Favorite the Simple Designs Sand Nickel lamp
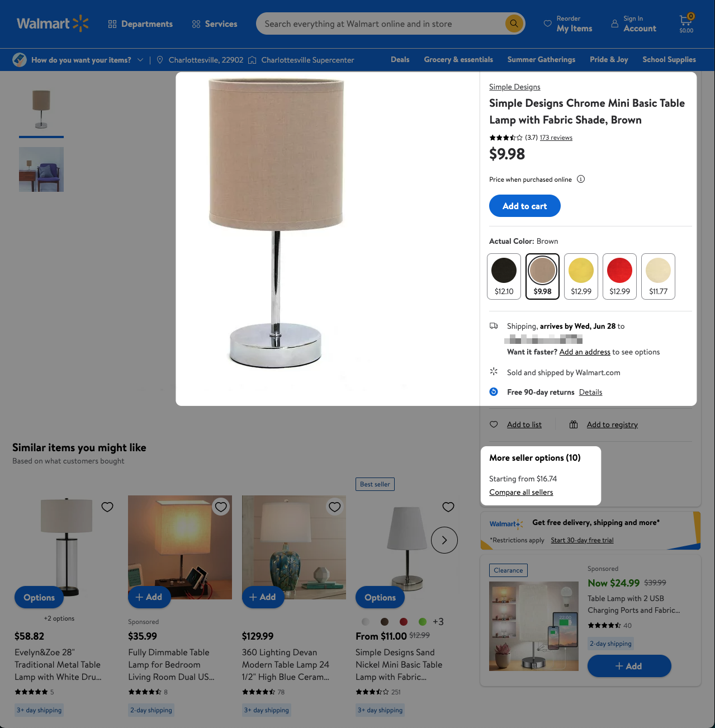This screenshot has width=715, height=728. [x=448, y=507]
